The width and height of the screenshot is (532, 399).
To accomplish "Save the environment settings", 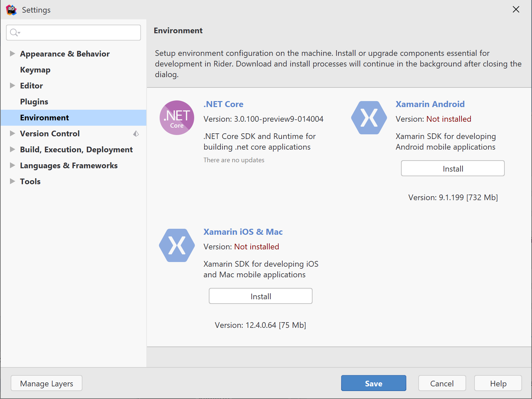I will tap(373, 383).
